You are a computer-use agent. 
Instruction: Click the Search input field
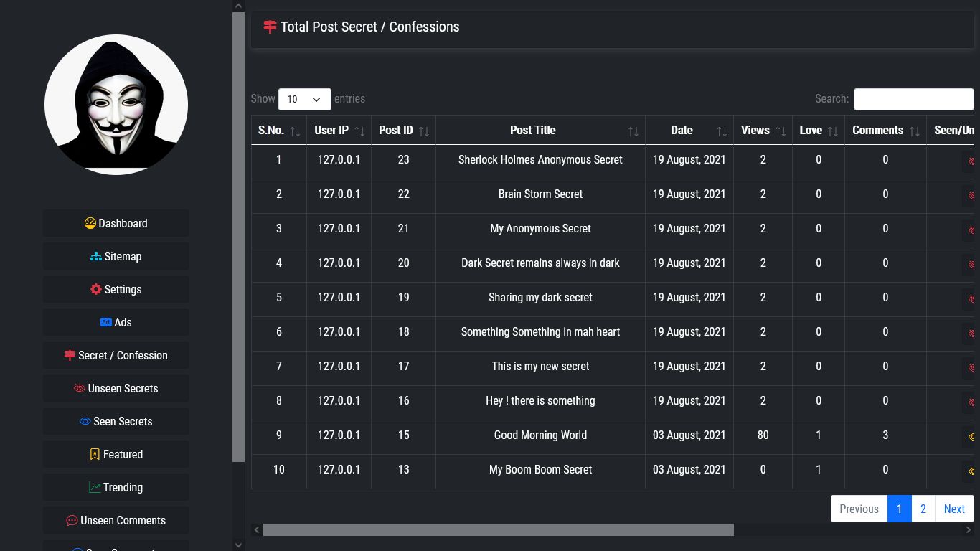click(x=913, y=99)
